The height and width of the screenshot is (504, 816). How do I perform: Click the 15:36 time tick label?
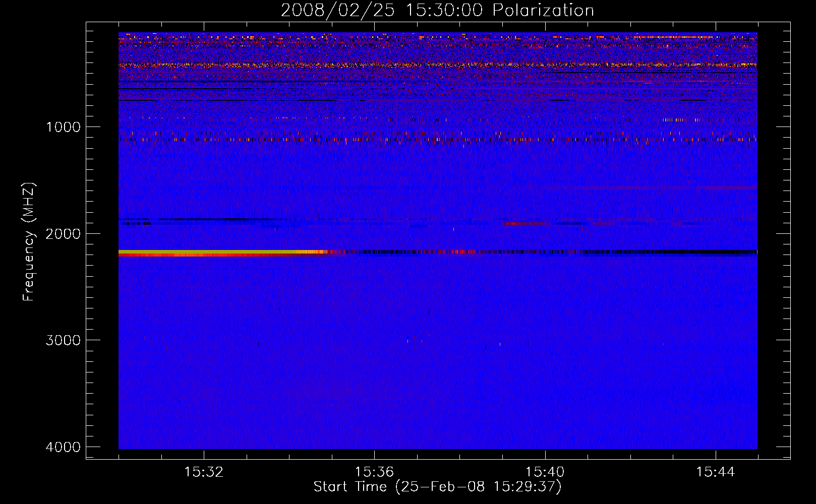(x=374, y=472)
